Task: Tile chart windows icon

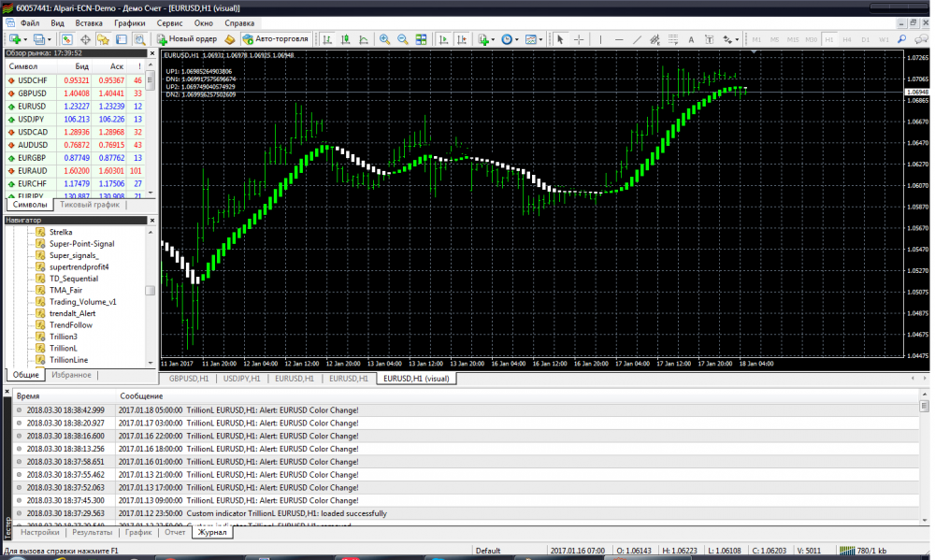Action: (x=421, y=39)
